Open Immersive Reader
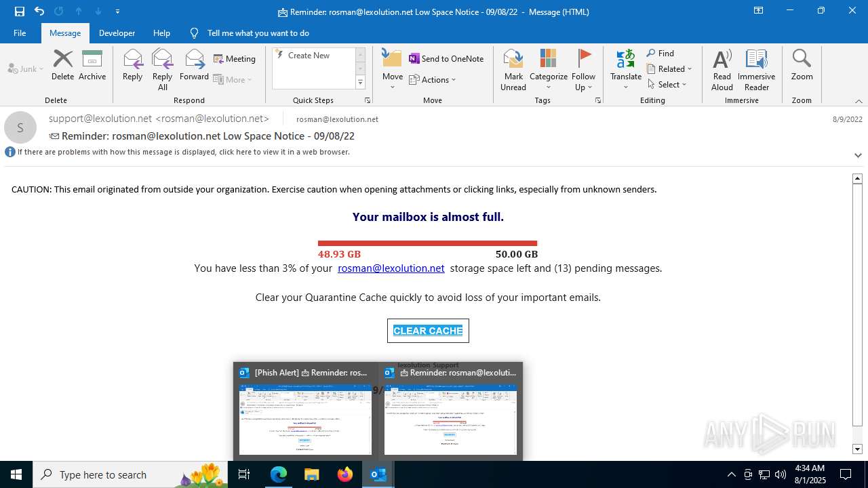Screen dimensions: 868x488 tap(757, 69)
